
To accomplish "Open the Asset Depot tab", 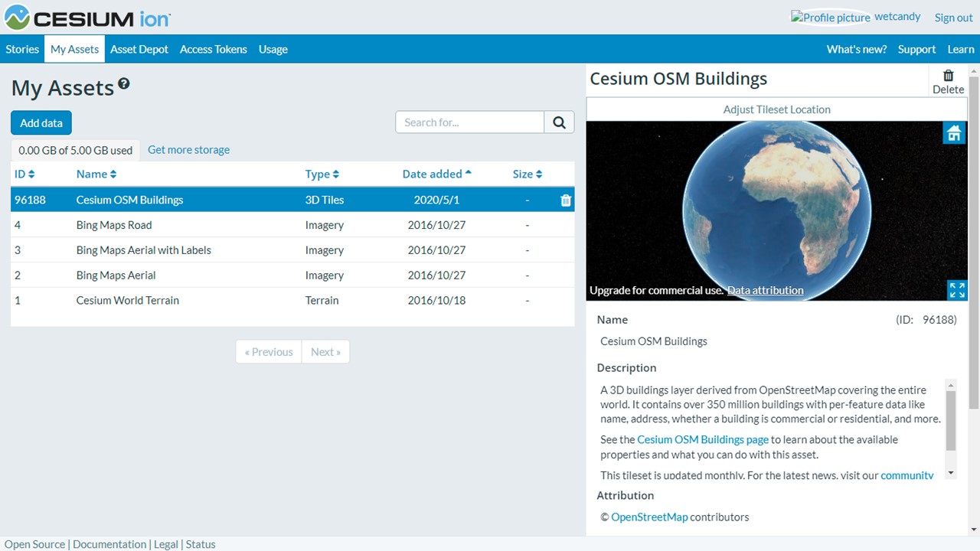I will tap(139, 49).
